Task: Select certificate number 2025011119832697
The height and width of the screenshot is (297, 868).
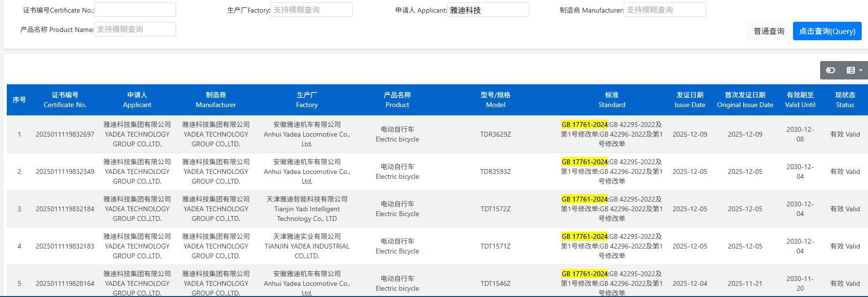Action: pyautogui.click(x=65, y=134)
